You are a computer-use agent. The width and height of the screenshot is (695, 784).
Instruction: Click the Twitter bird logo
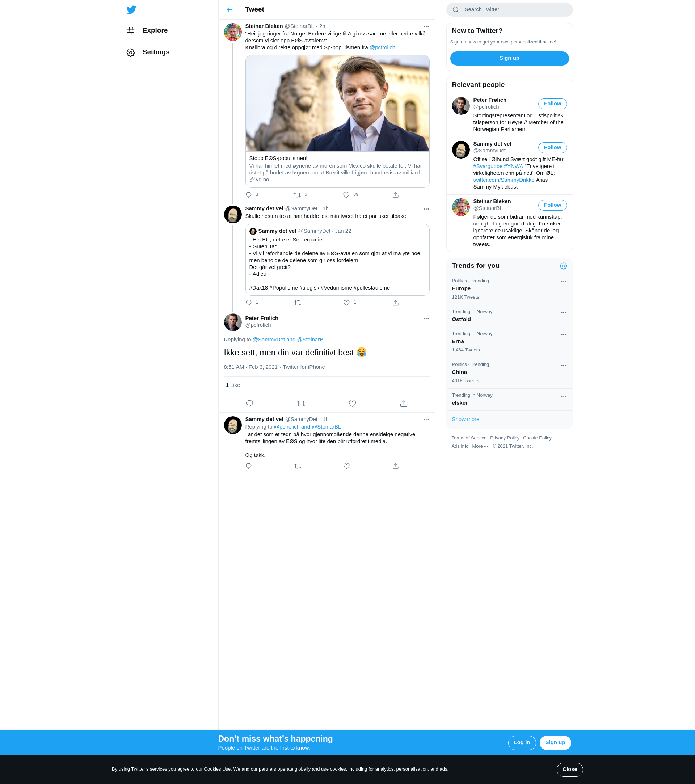point(131,9)
